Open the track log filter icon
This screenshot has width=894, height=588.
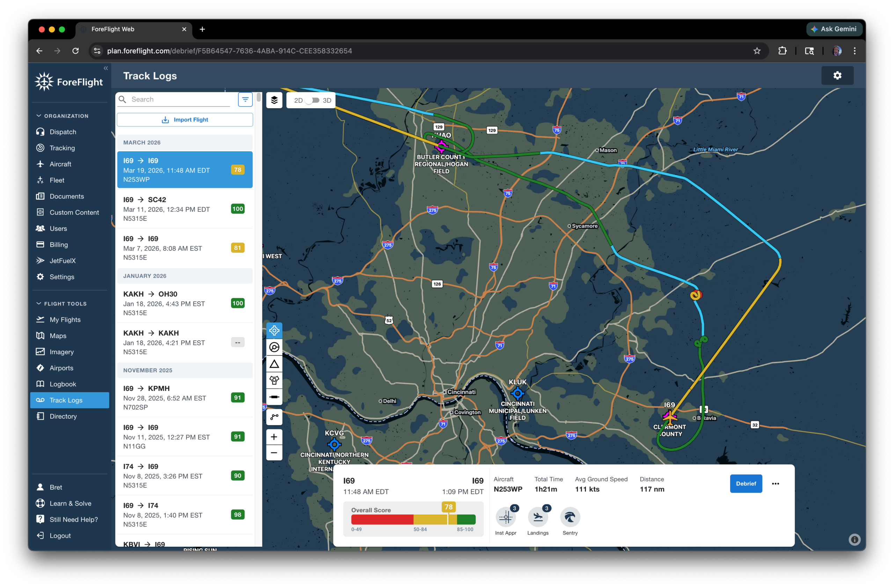tap(245, 100)
